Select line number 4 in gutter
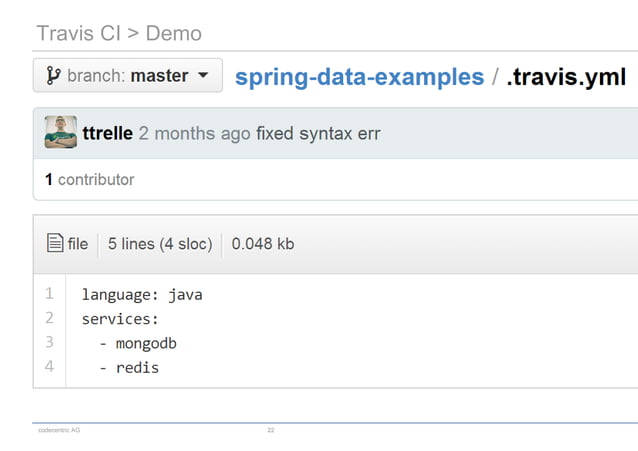This screenshot has width=638, height=451. (48, 367)
